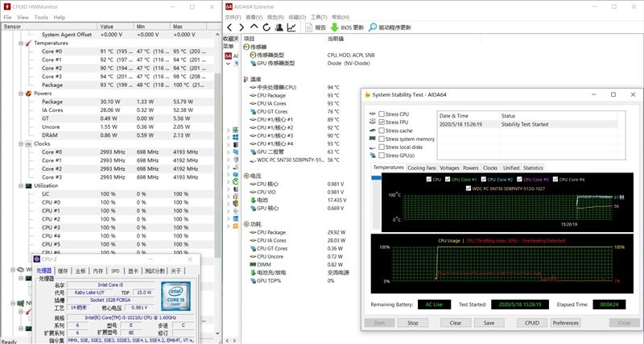Click the green BIOS 更新 arrow icon

tap(334, 27)
